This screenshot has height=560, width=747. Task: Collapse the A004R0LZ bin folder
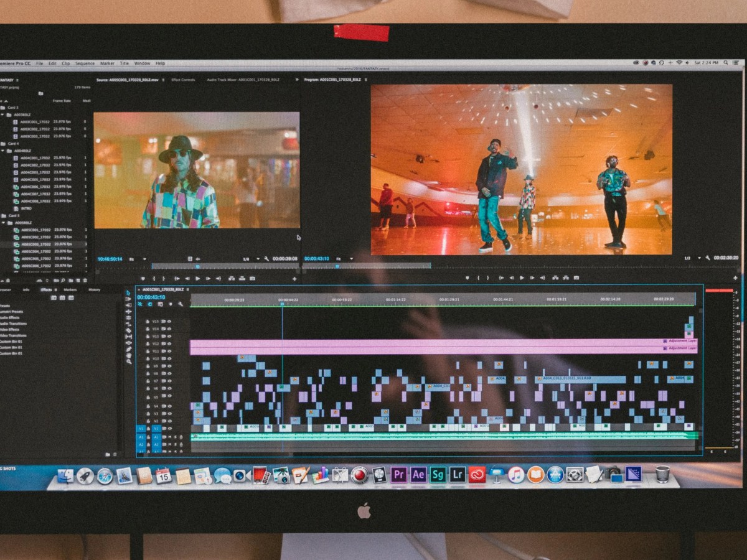tap(3, 151)
